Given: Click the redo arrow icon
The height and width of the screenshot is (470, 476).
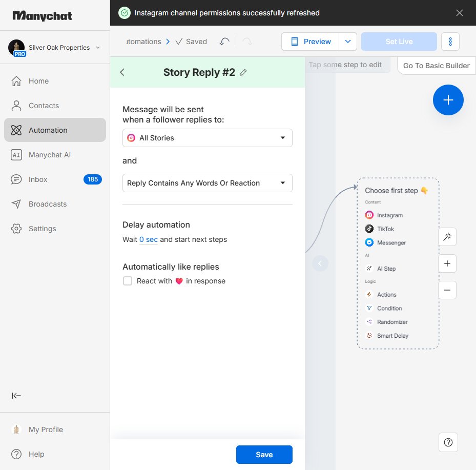Looking at the screenshot, I should point(247,42).
